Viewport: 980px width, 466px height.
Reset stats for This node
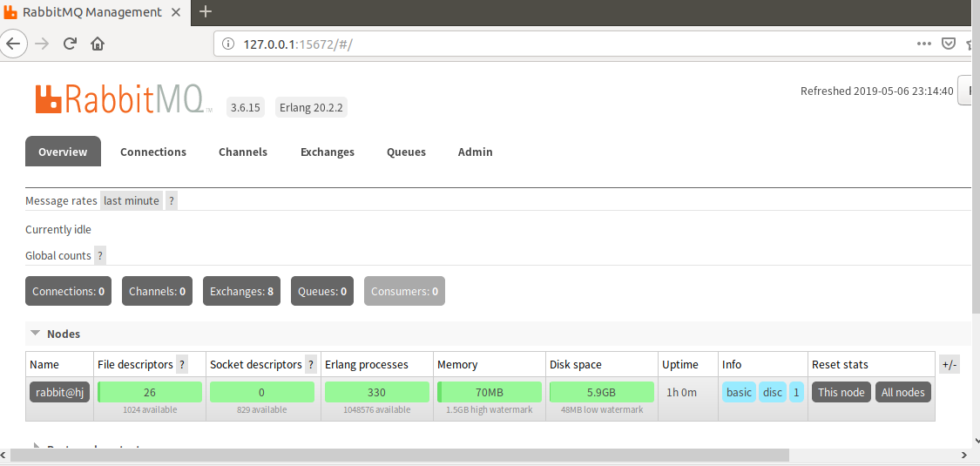click(841, 392)
